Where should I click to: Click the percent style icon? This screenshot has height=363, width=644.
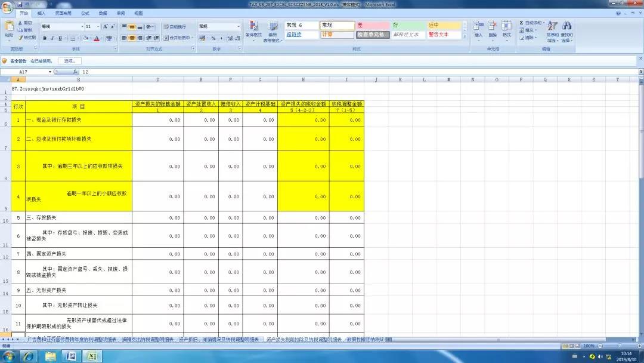pyautogui.click(x=213, y=38)
